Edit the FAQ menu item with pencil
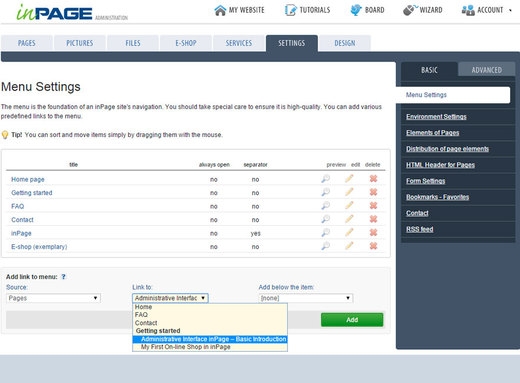Image resolution: width=520 pixels, height=383 pixels. click(x=349, y=205)
